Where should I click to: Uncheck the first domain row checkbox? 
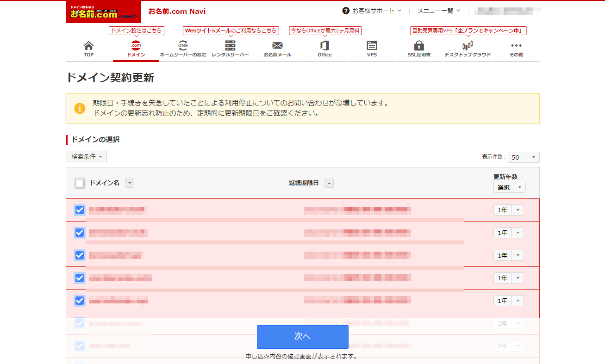80,210
